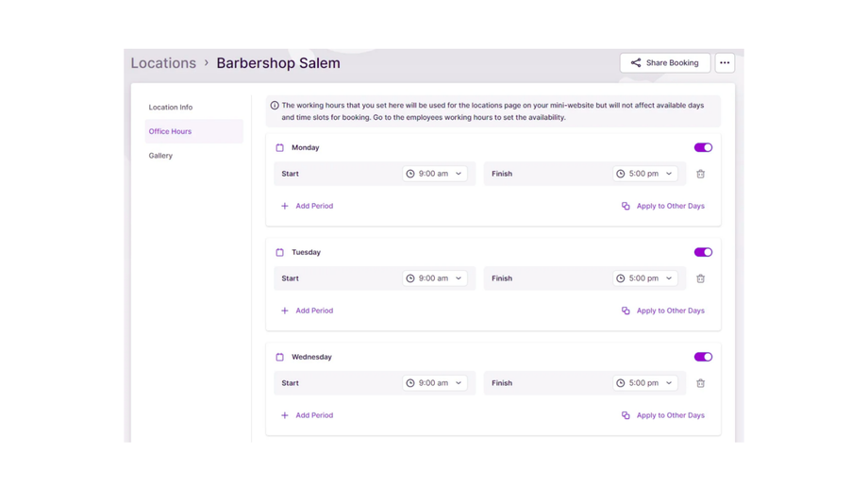Apply Monday hours to other days
Viewport: 868px width, 488px height.
663,206
